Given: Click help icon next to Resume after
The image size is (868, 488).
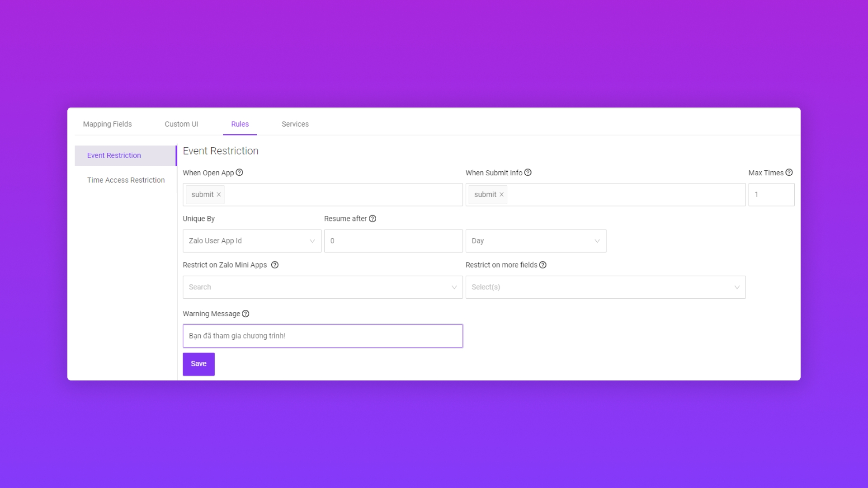Looking at the screenshot, I should pyautogui.click(x=373, y=219).
